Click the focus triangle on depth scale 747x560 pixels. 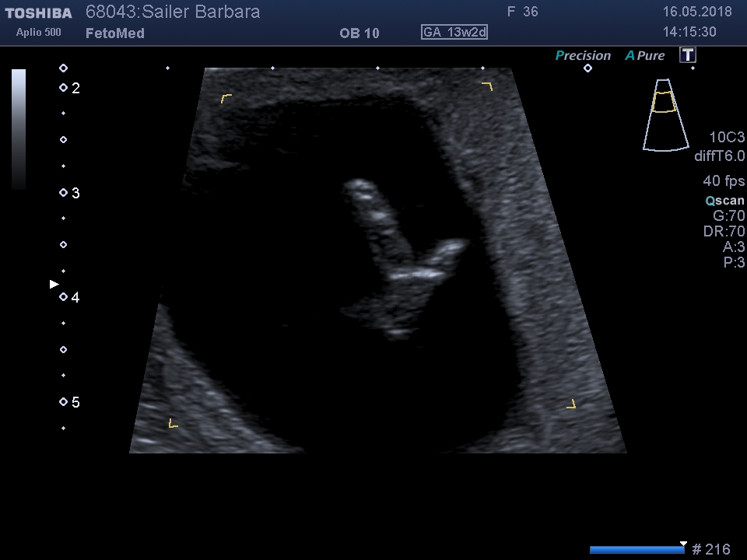pyautogui.click(x=54, y=285)
